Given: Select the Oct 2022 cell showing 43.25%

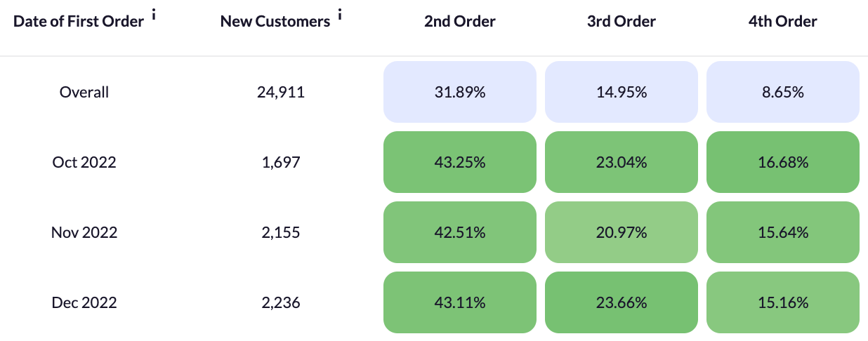Looking at the screenshot, I should click(460, 162).
